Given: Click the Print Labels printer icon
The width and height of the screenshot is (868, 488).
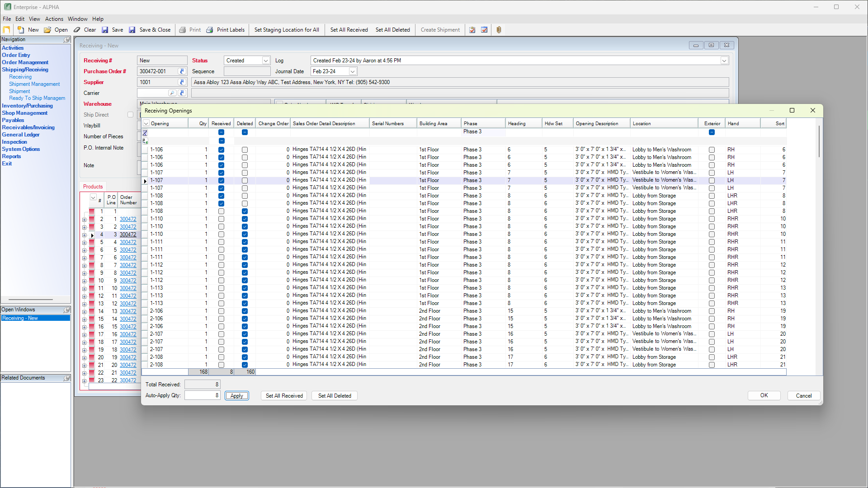Looking at the screenshot, I should 210,30.
